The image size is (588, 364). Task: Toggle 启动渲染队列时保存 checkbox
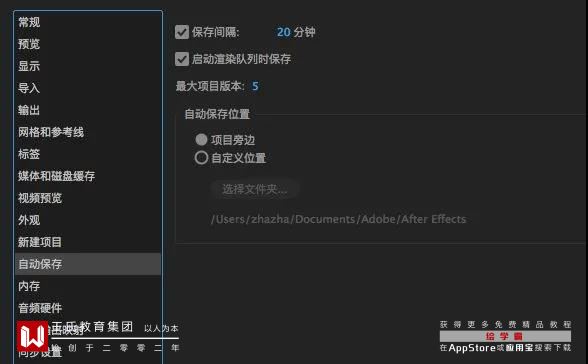tap(182, 59)
